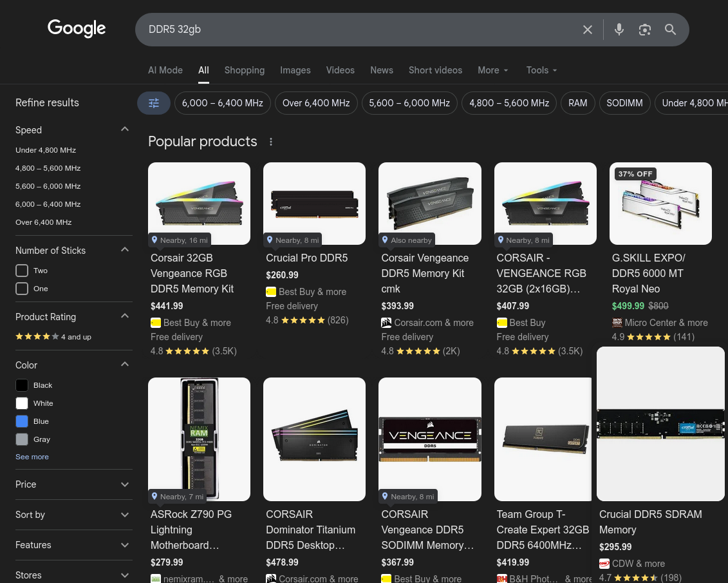Choose Under 4,800 MHz in the Speed sidebar

coord(46,150)
